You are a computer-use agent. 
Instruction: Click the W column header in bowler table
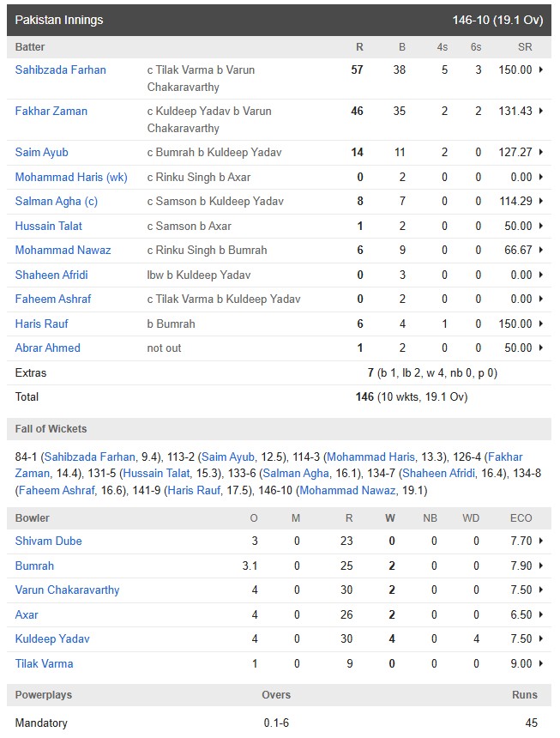tap(390, 518)
